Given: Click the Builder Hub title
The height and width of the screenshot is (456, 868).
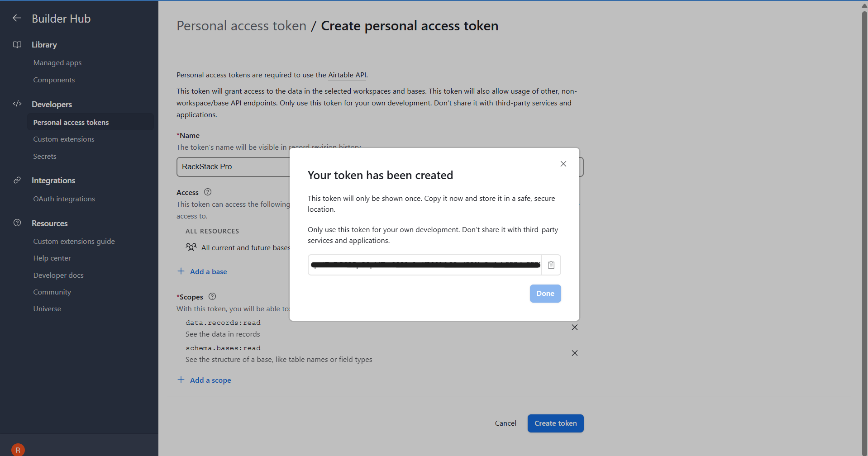Looking at the screenshot, I should (61, 19).
